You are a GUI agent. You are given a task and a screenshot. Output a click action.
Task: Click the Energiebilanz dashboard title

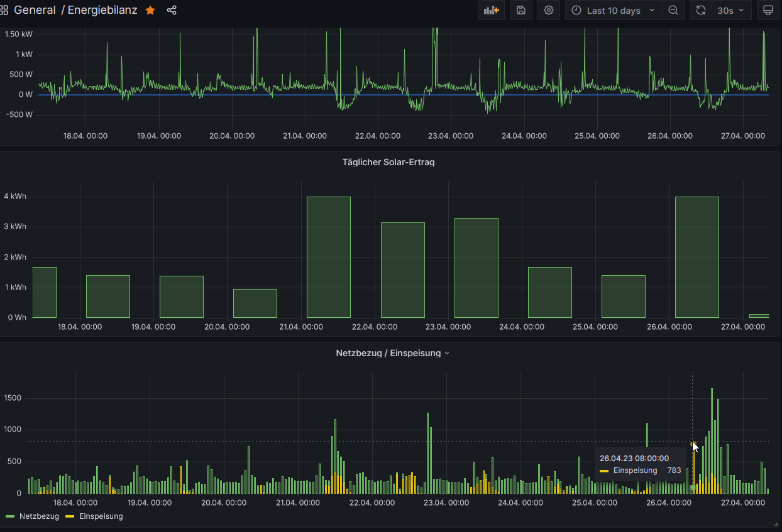pyautogui.click(x=102, y=11)
